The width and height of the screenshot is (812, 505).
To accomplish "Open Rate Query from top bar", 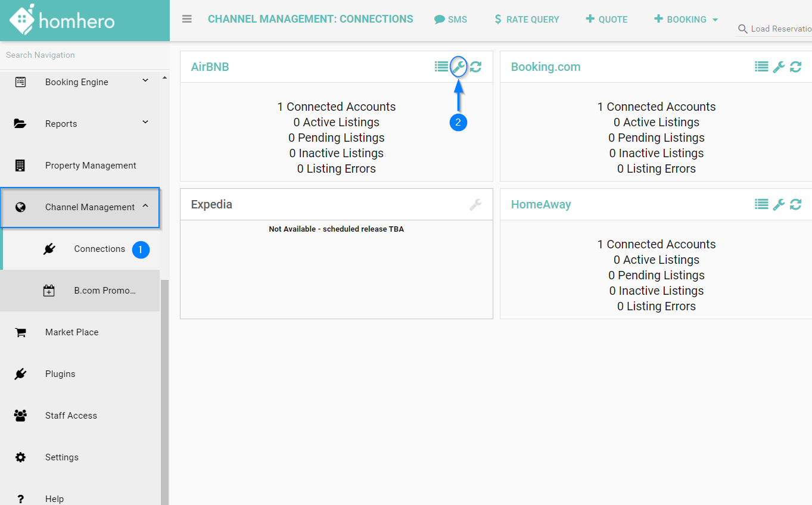I will [x=527, y=19].
